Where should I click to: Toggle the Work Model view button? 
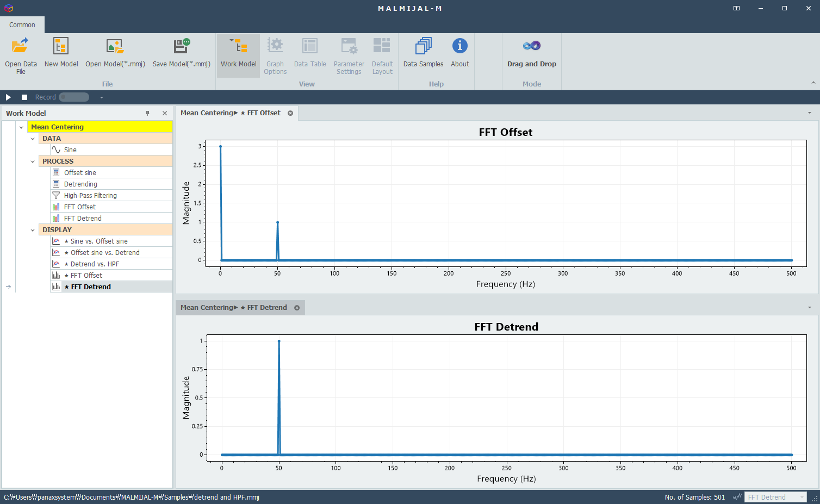click(x=238, y=55)
